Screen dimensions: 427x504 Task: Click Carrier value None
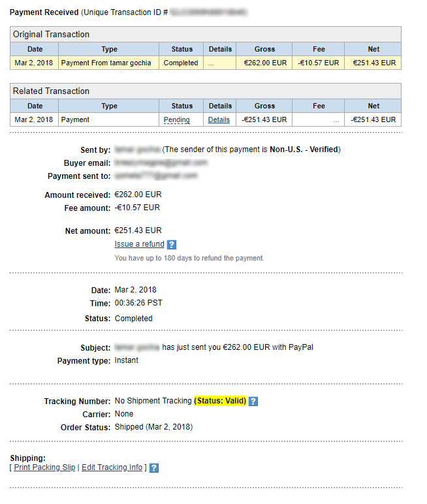point(124,414)
